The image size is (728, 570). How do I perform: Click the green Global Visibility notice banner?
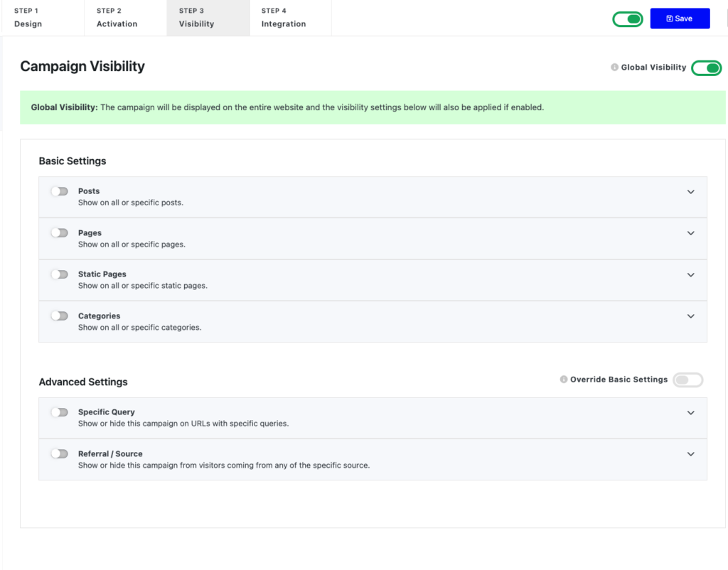(373, 107)
